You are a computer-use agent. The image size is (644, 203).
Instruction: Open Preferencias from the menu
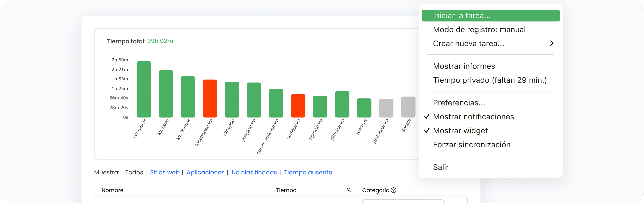(x=459, y=103)
